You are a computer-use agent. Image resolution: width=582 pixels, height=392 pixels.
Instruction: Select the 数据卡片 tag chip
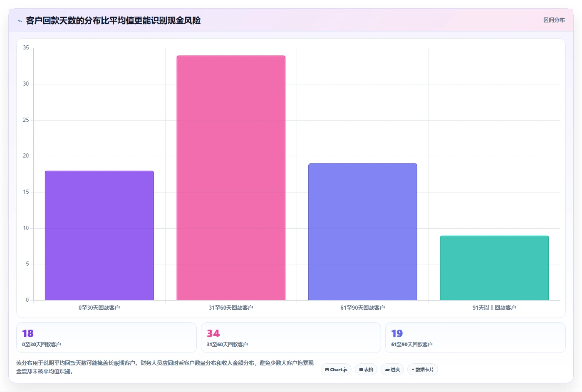(423, 370)
